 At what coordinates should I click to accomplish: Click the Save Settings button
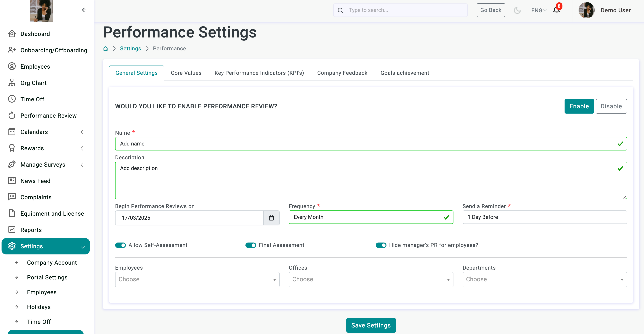[x=371, y=325]
